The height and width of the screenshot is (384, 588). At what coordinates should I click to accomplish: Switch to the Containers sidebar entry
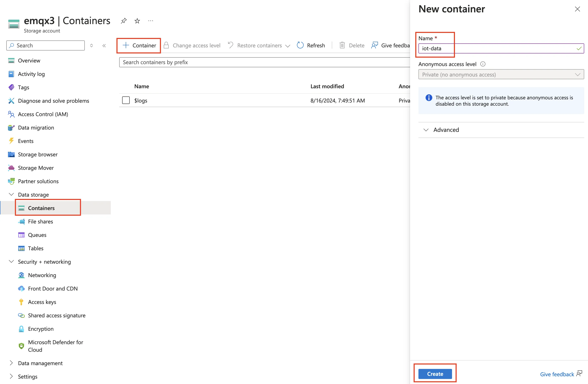42,208
